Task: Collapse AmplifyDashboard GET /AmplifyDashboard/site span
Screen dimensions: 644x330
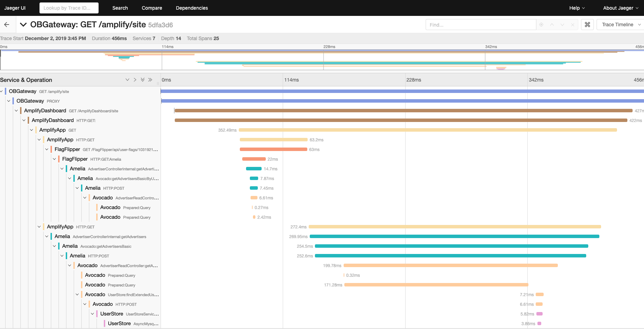Action: click(16, 111)
